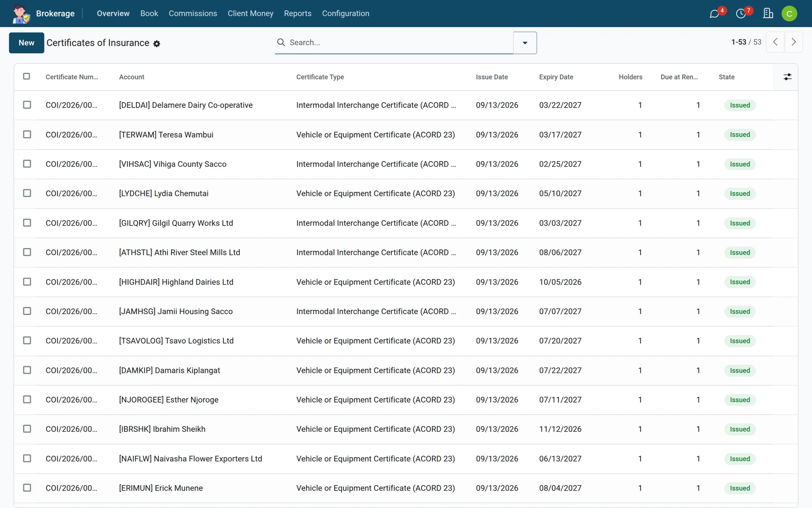
Task: Toggle the select-all header checkbox
Action: click(x=27, y=76)
